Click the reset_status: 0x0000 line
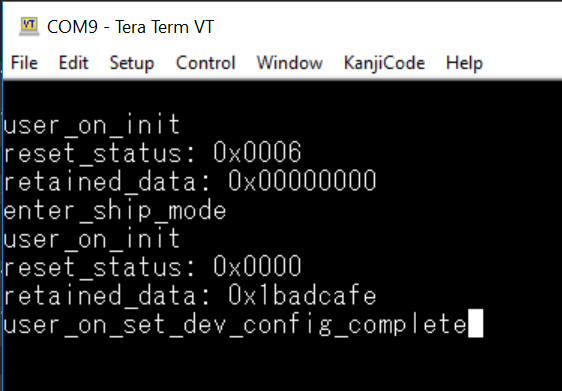 pyautogui.click(x=153, y=267)
